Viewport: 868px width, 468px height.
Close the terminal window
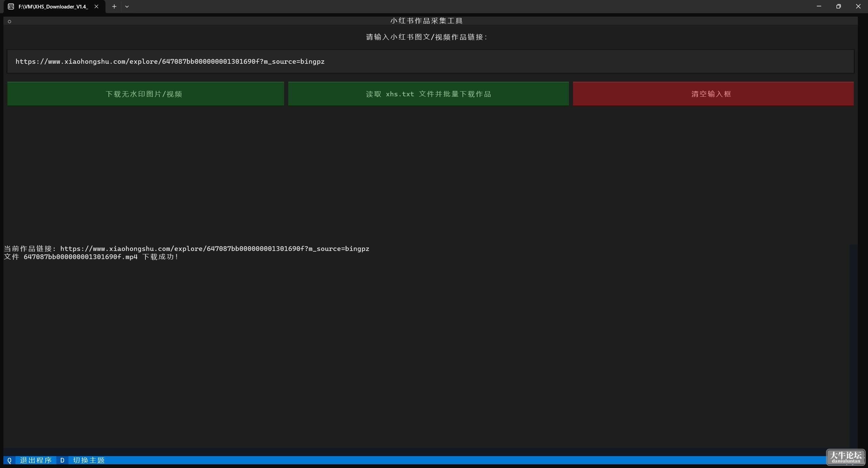click(858, 6)
